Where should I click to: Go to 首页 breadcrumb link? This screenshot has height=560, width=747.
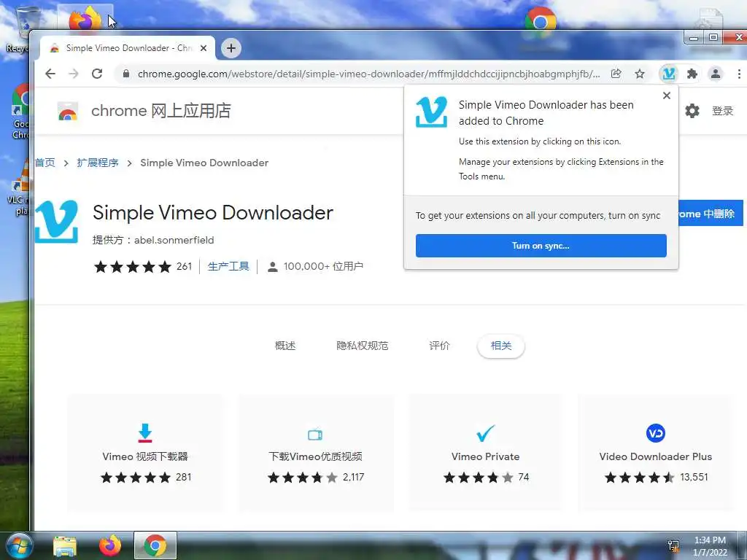pos(45,163)
